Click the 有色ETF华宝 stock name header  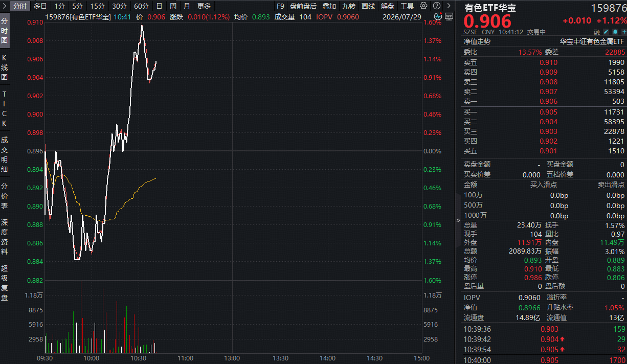pyautogui.click(x=489, y=8)
